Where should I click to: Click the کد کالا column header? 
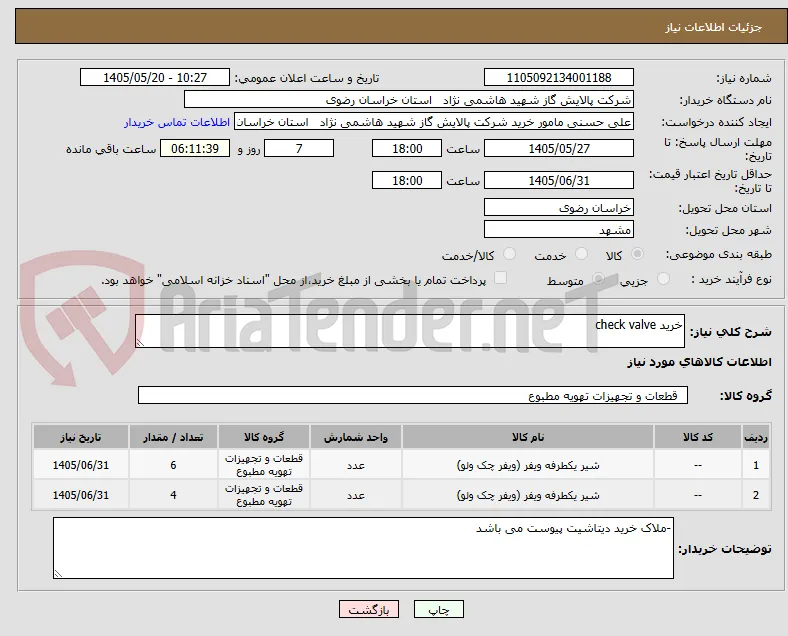(698, 437)
